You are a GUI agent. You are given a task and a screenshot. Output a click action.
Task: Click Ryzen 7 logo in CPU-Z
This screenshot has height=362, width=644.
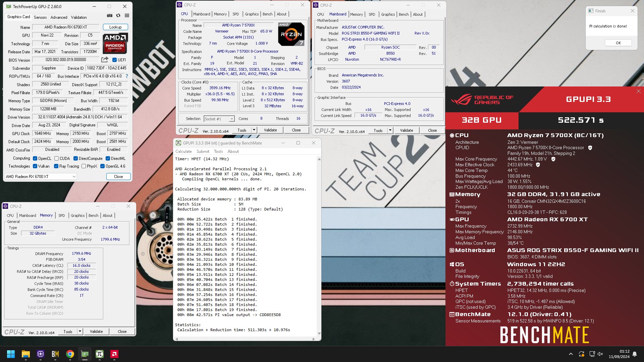click(x=291, y=34)
